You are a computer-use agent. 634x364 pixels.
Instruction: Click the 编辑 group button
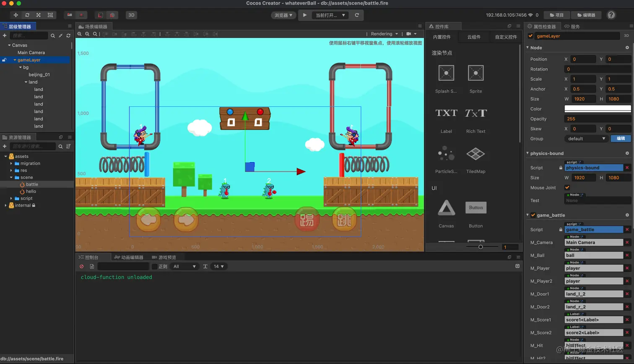tap(621, 139)
